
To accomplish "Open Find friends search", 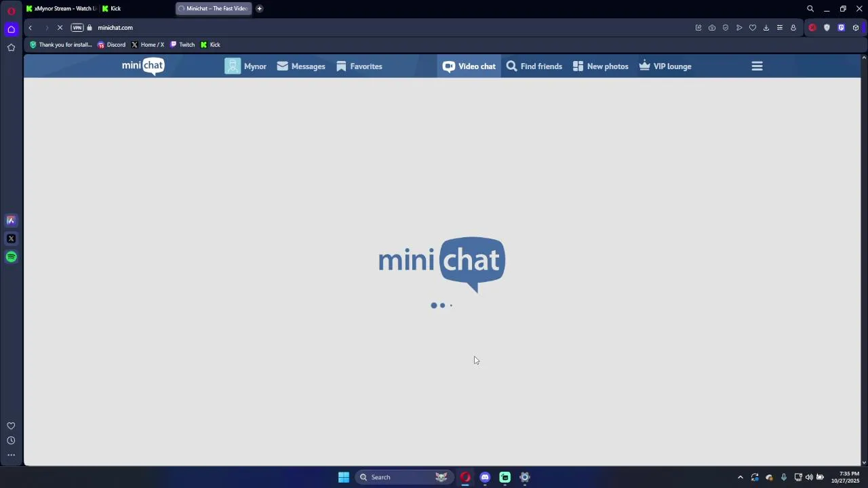I will click(x=534, y=66).
